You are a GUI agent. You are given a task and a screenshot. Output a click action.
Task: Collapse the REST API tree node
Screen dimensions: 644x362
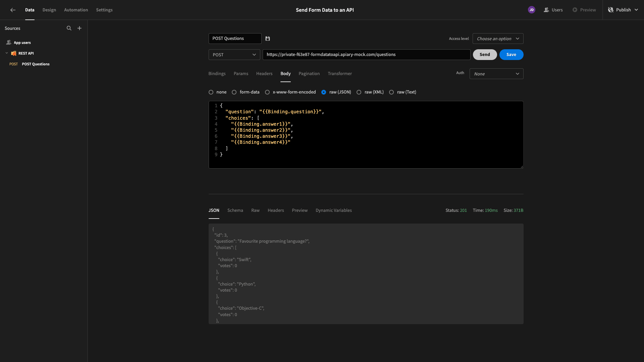point(7,53)
